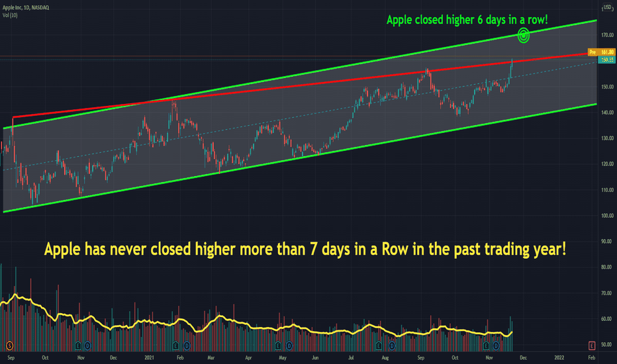Select the orange Pre 161.80 price label
The image size is (617, 364).
pyautogui.click(x=601, y=52)
